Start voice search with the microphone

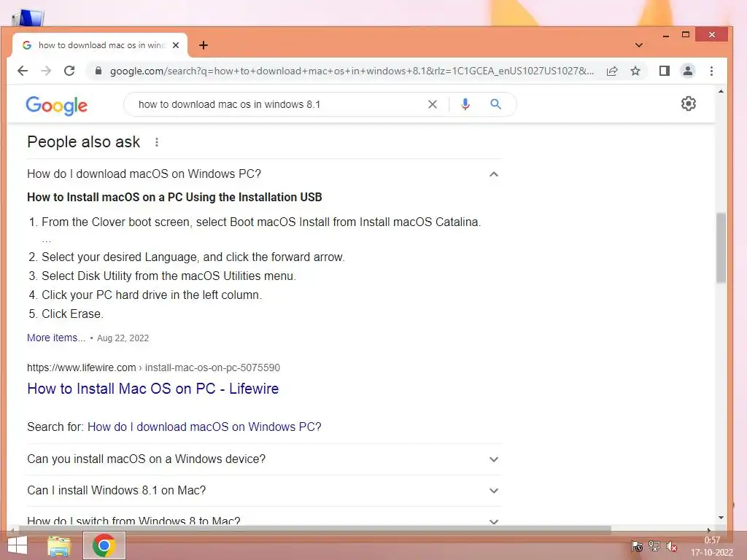[x=465, y=104]
